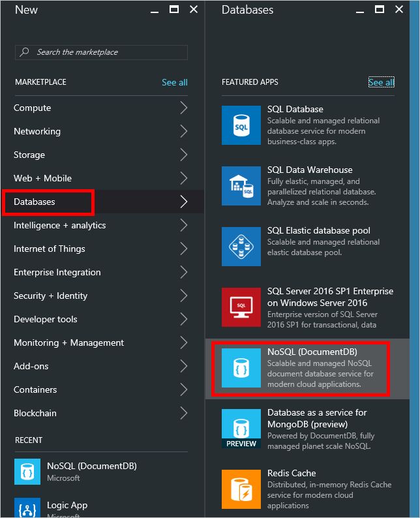The width and height of the screenshot is (420, 518).
Task: Open the SQL Data Warehouse title
Action: tap(310, 170)
